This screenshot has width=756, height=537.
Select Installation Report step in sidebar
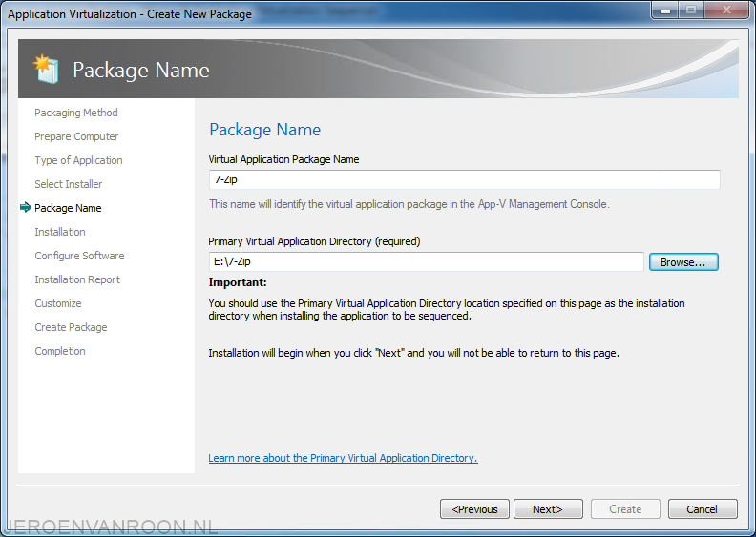point(77,279)
